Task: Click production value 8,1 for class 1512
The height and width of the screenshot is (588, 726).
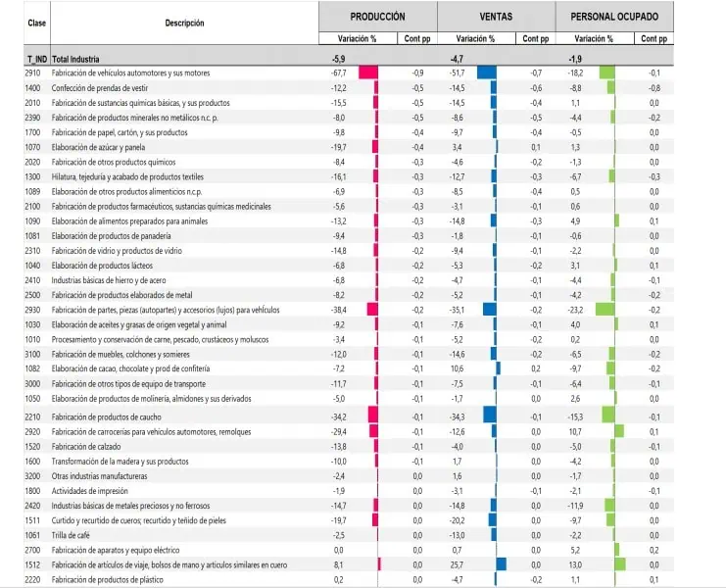Action: [x=338, y=565]
